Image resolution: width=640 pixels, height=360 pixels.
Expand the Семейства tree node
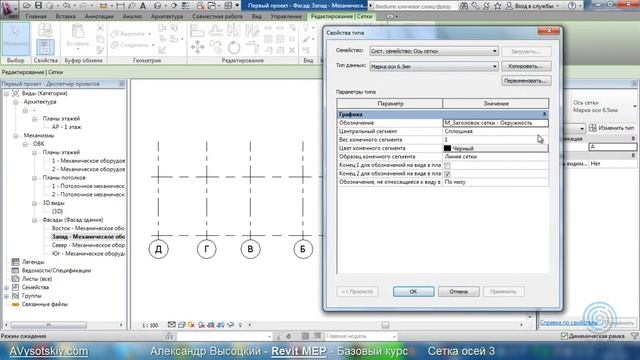tap(7, 287)
